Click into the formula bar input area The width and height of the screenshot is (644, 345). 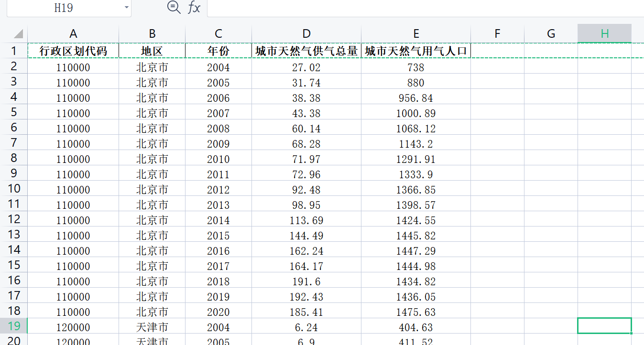coord(426,8)
